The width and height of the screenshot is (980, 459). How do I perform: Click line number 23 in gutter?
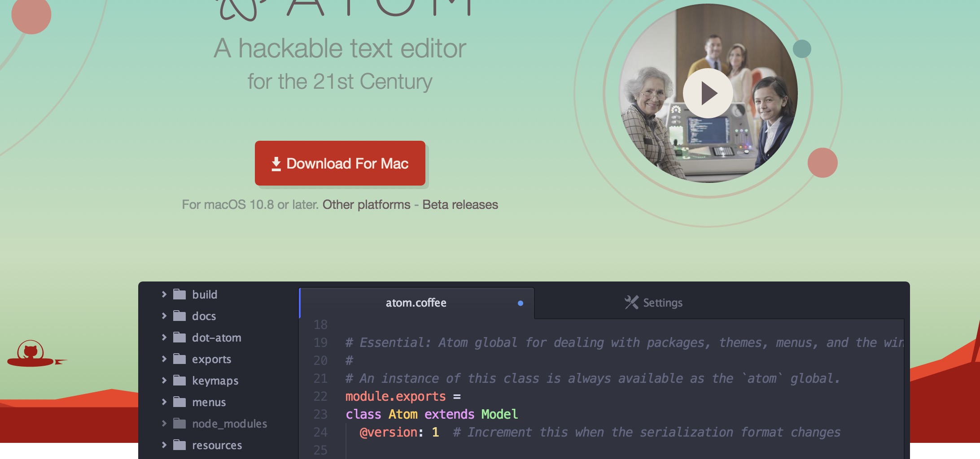[320, 415]
